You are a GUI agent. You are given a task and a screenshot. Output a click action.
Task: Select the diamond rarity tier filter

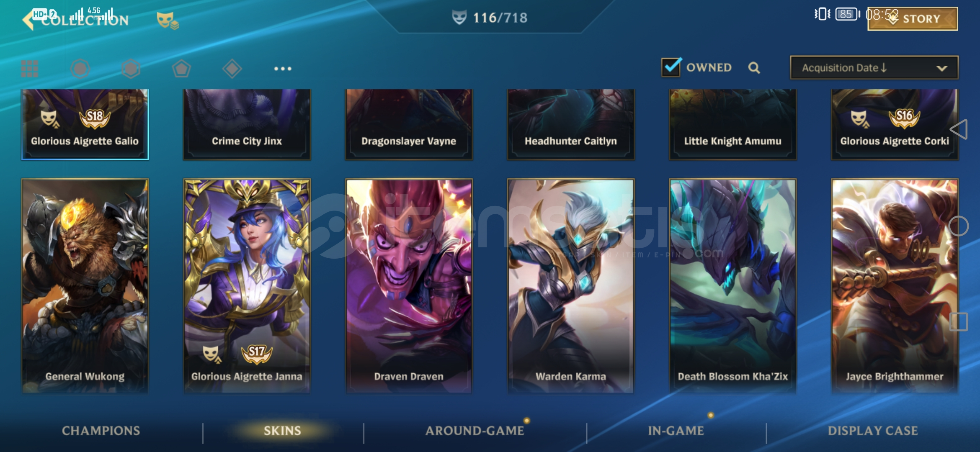(x=232, y=69)
